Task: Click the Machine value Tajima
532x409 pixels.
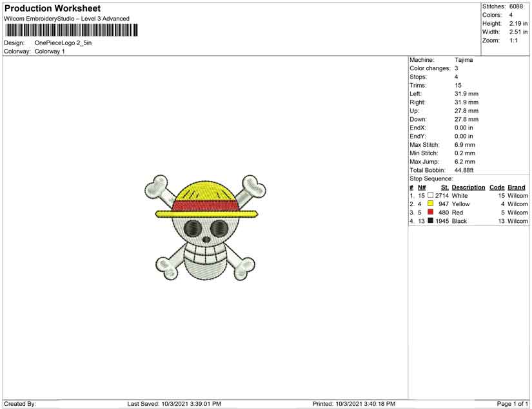Action: tap(464, 60)
